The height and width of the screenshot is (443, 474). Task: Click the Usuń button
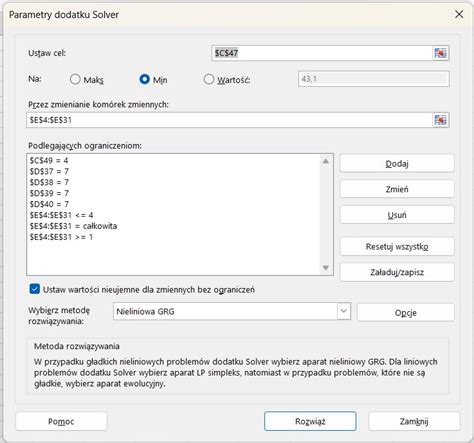coord(397,215)
